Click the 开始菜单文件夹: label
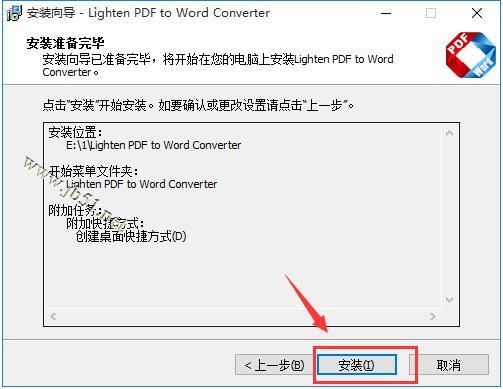This screenshot has width=503, height=389. click(x=93, y=171)
